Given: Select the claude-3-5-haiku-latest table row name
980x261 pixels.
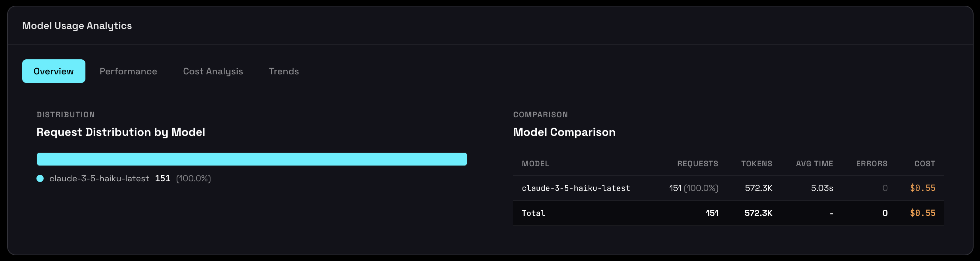Looking at the screenshot, I should [575, 188].
